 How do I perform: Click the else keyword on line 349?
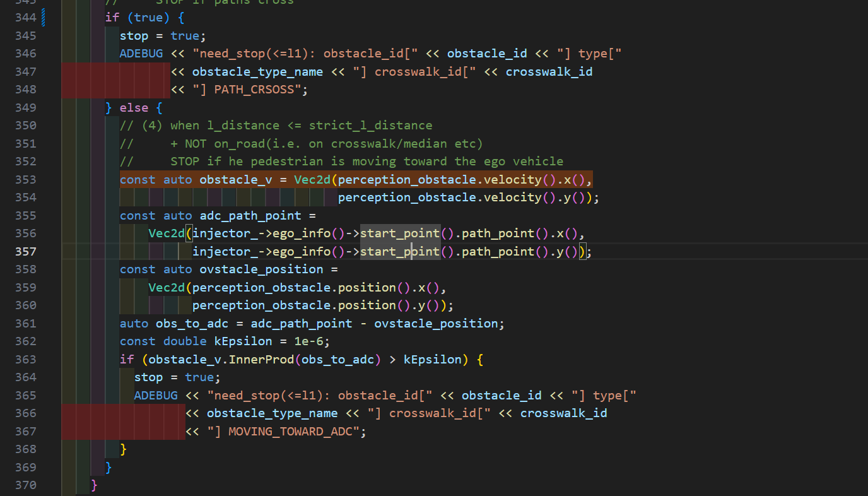(133, 108)
